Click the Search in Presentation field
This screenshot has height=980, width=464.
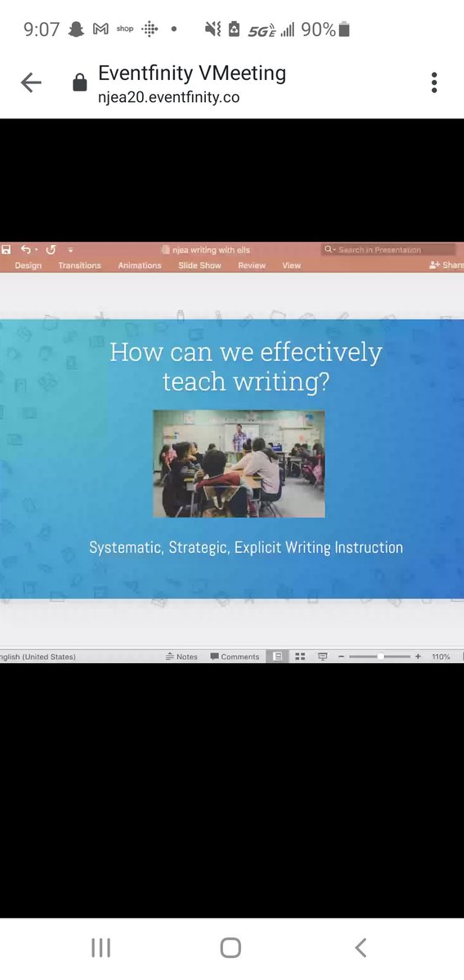tap(389, 250)
